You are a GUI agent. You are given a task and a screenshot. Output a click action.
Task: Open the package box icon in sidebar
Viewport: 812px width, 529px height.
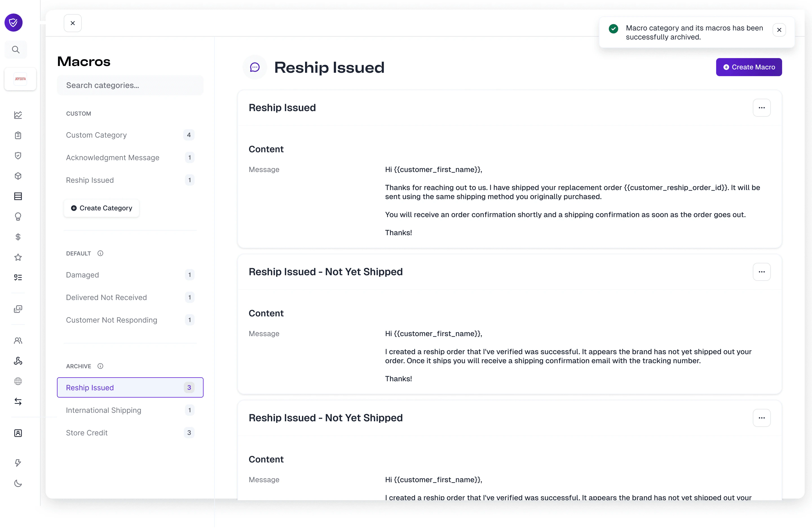pyautogui.click(x=18, y=176)
